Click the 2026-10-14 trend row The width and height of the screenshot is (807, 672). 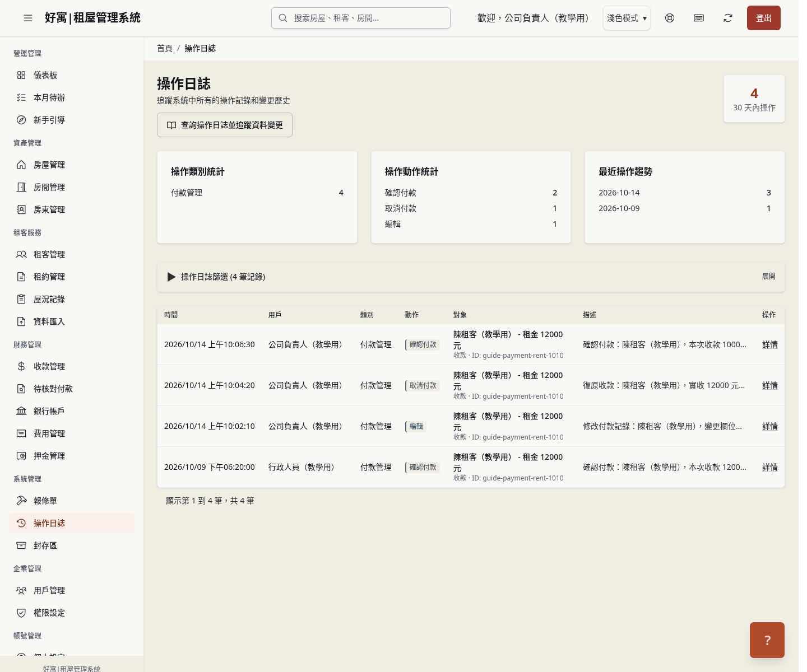685,193
